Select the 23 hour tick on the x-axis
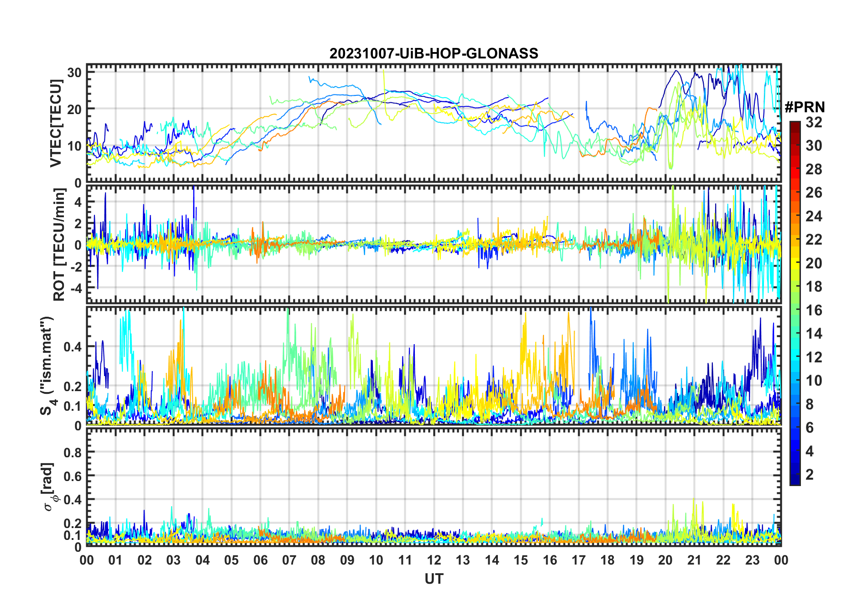This screenshot has width=868, height=607. click(x=752, y=560)
